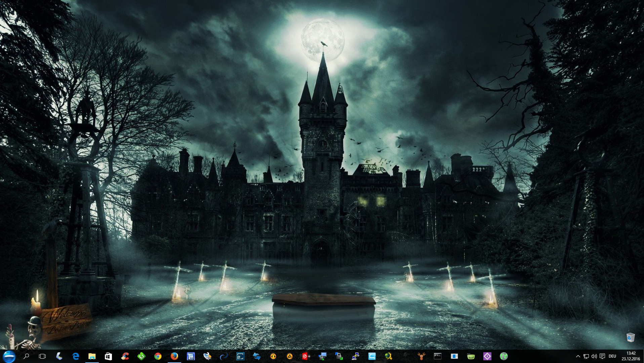Open the USB wrench tool taskbar icon

[207, 356]
